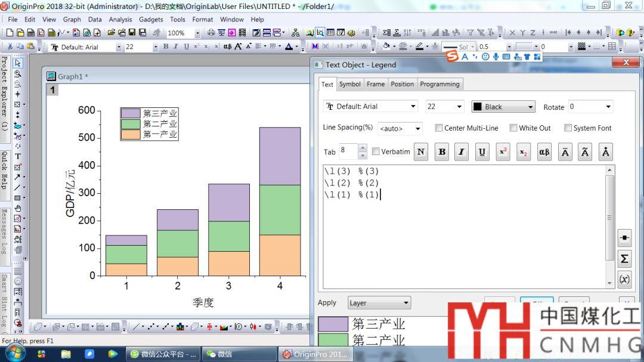Click the Zoom In tool icon
The image size is (644, 362).
pyautogui.click(x=18, y=74)
